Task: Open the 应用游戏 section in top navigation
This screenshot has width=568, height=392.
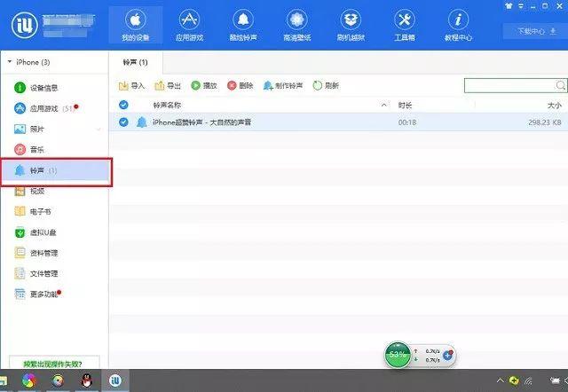Action: [189, 26]
